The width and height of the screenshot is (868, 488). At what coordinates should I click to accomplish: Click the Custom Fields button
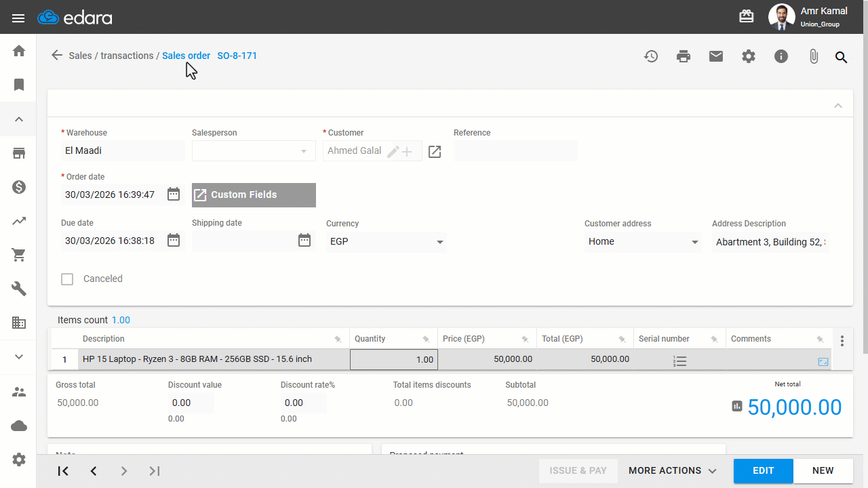click(x=254, y=195)
